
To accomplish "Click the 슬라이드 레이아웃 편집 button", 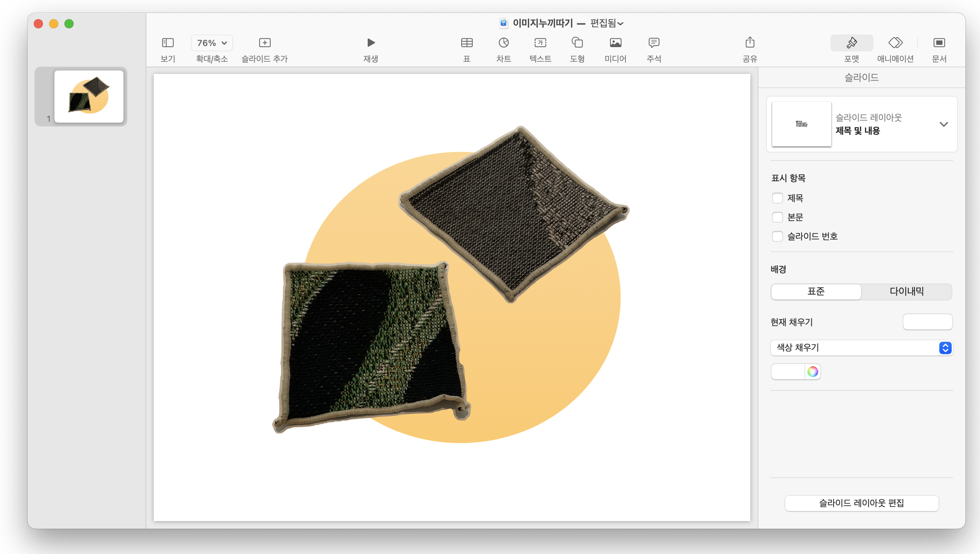I will [861, 503].
